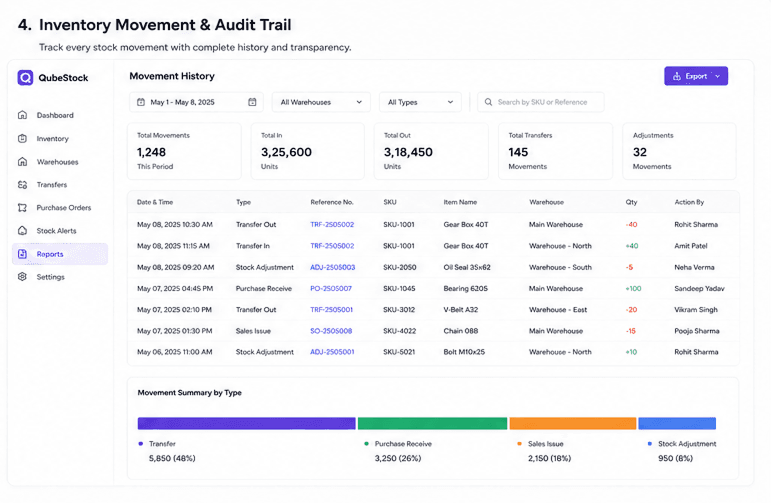Click orange Sales Issue bar segment
This screenshot has height=503, width=771.
573,423
